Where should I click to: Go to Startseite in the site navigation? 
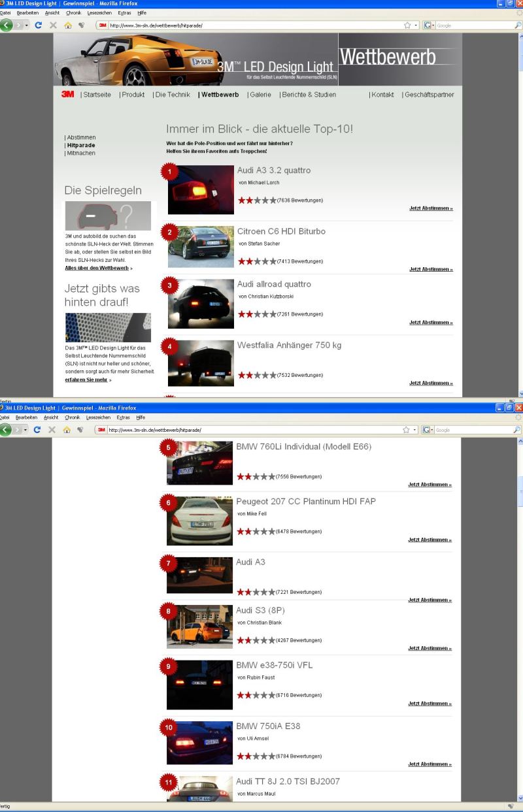[97, 95]
